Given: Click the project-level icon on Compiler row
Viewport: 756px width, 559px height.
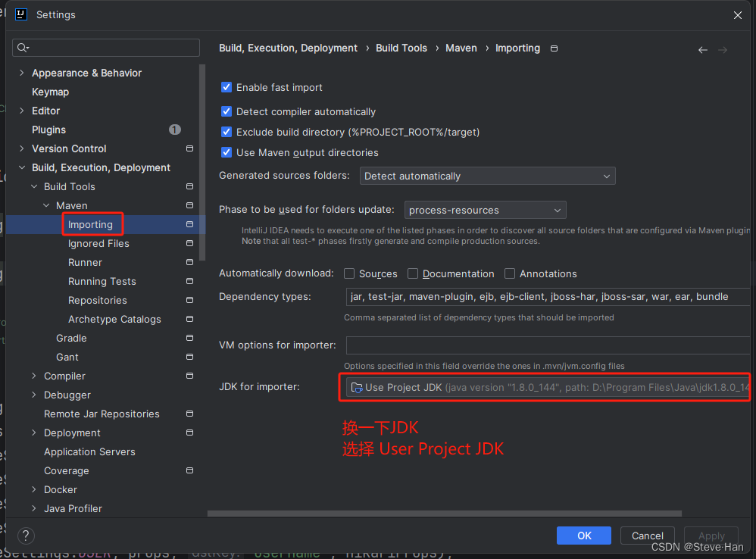Looking at the screenshot, I should pos(189,376).
